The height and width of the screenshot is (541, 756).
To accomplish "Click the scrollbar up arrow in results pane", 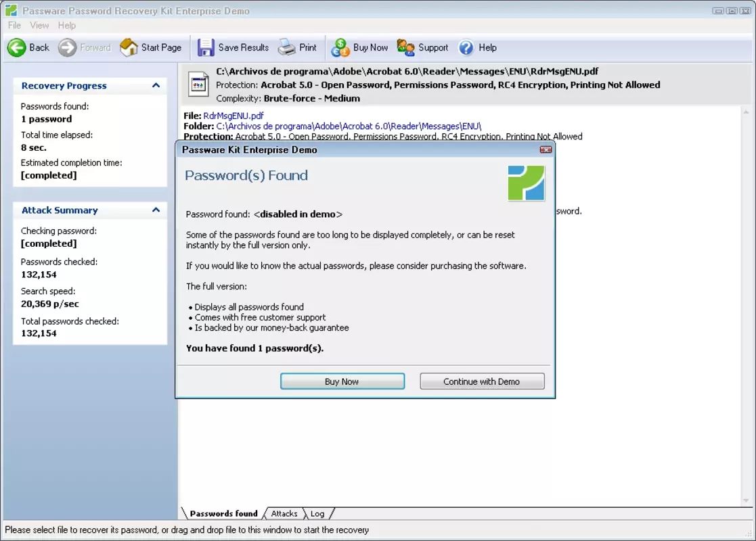I will (x=746, y=112).
